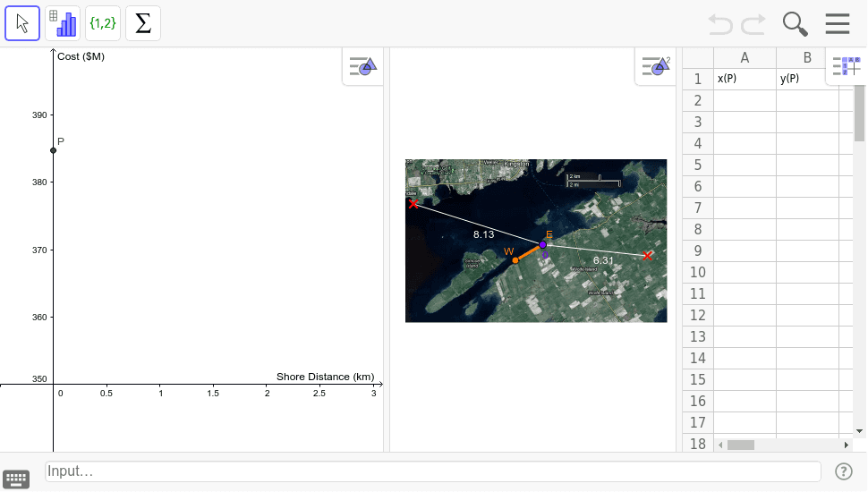This screenshot has height=492, width=868.
Task: Select the purple point on the map
Action: coord(543,244)
